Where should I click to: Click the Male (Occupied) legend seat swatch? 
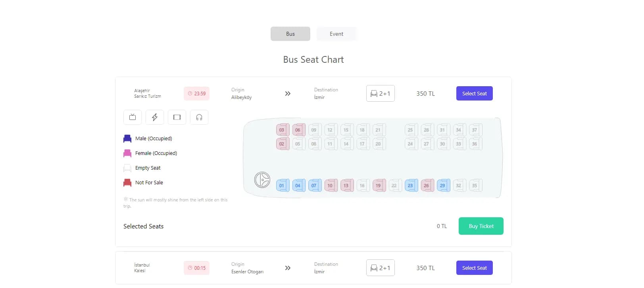pyautogui.click(x=127, y=139)
